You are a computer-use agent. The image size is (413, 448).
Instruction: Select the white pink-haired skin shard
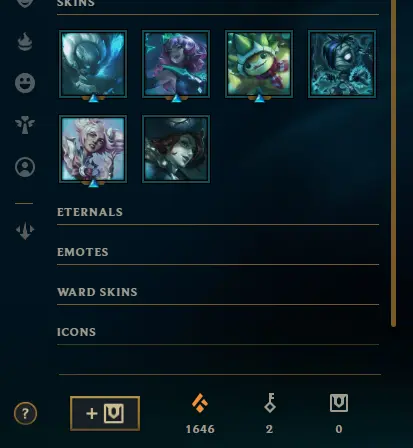[93, 149]
